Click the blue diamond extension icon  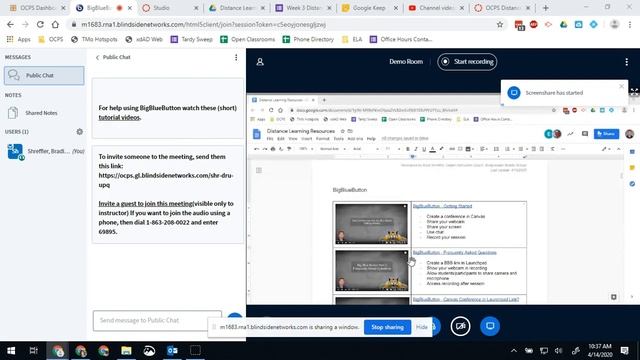click(593, 24)
